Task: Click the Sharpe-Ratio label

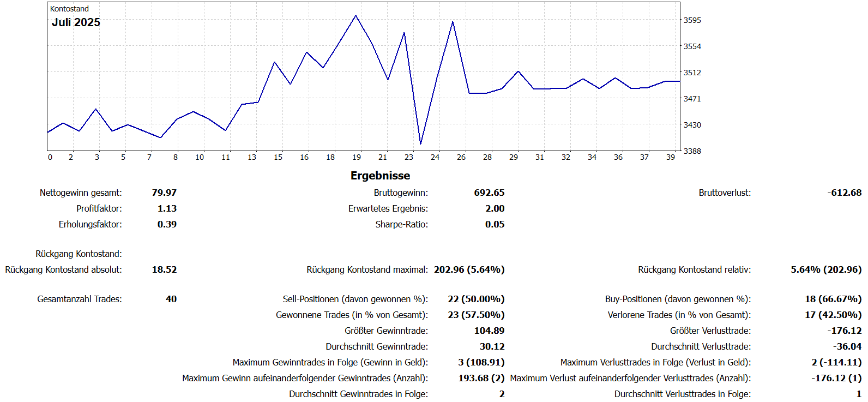Action: (x=402, y=224)
